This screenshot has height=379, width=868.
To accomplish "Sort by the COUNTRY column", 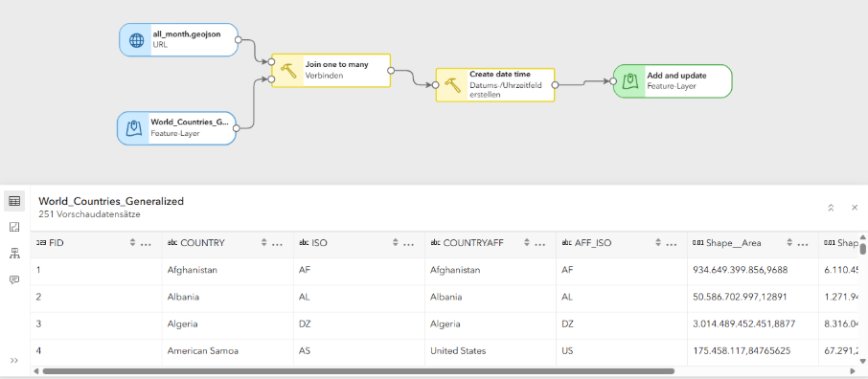I will pyautogui.click(x=264, y=242).
